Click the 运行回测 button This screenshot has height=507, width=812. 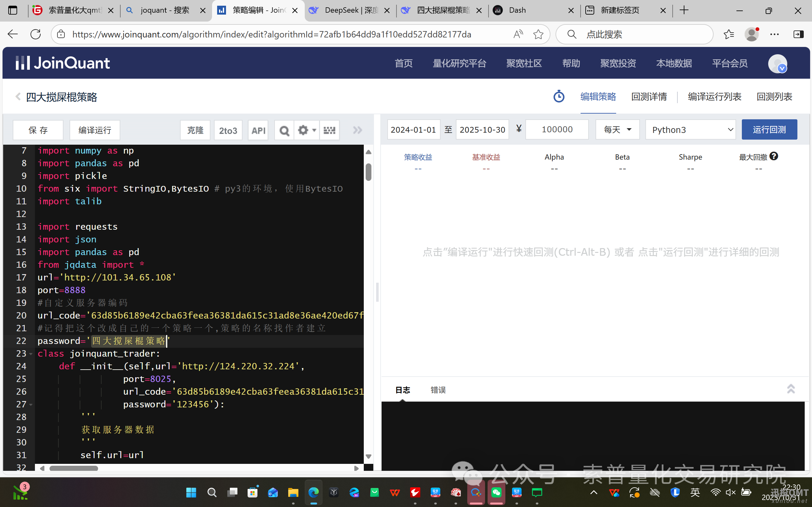769,129
